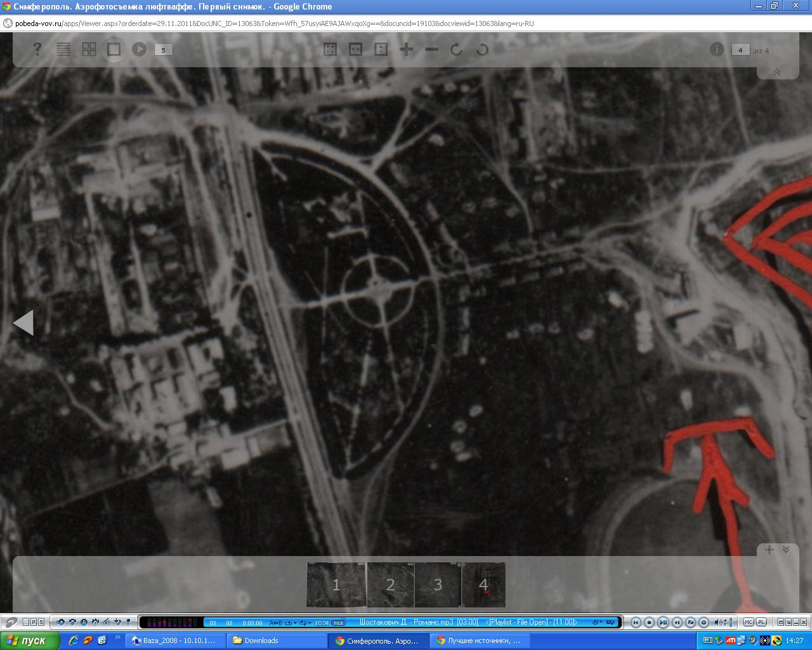Switch to list view mode
812x650 pixels.
pos(63,50)
